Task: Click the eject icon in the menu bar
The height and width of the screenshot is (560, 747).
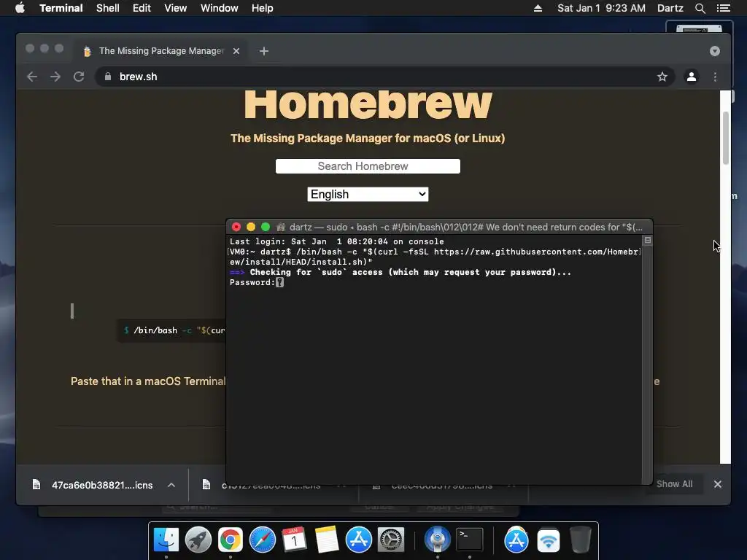Action: point(538,8)
